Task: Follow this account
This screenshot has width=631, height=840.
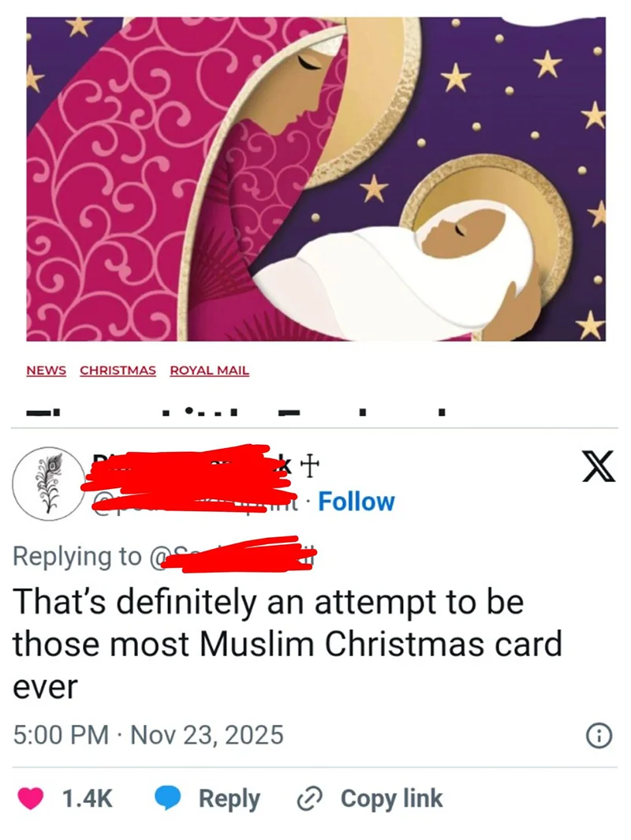Action: pos(357,502)
